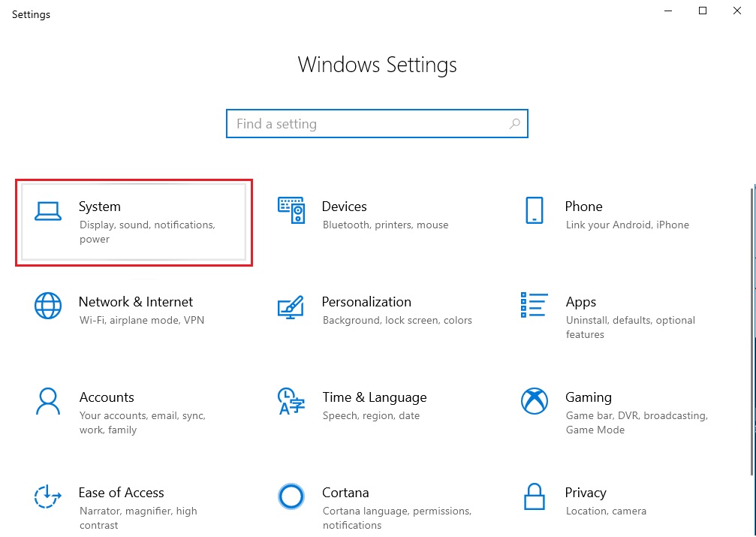The height and width of the screenshot is (537, 756).
Task: Click the Time & Language icon
Action: (x=291, y=401)
